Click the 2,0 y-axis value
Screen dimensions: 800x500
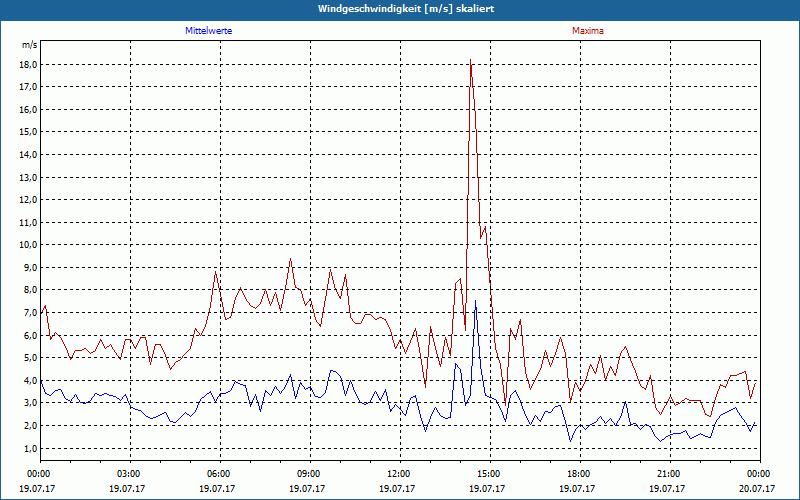point(31,426)
